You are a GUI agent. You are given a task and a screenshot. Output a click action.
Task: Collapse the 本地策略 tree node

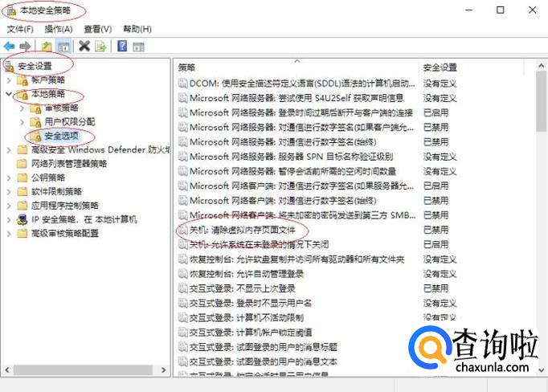tap(9, 94)
